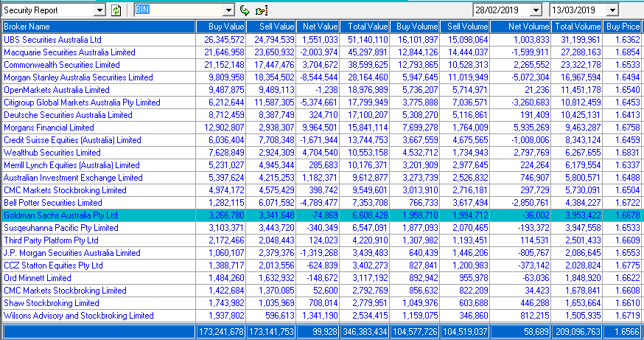Sort by Buy Price column header
The width and height of the screenshot is (644, 340).
[622, 27]
